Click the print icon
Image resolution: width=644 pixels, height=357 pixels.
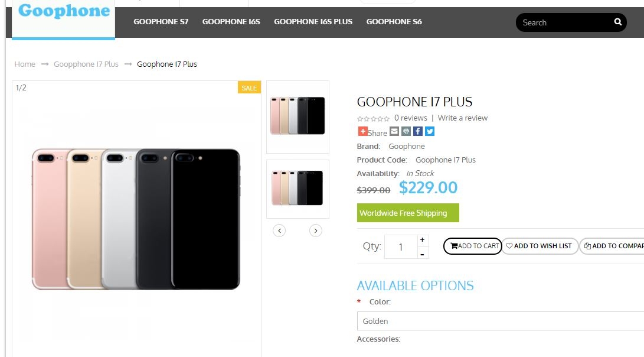coord(406,131)
